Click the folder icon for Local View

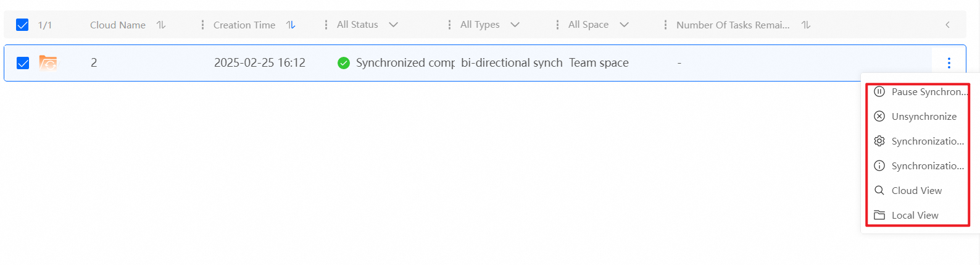point(879,215)
